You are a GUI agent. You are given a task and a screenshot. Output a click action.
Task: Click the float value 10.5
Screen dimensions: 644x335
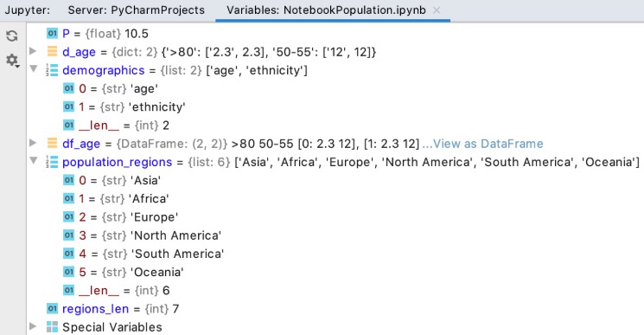[137, 34]
